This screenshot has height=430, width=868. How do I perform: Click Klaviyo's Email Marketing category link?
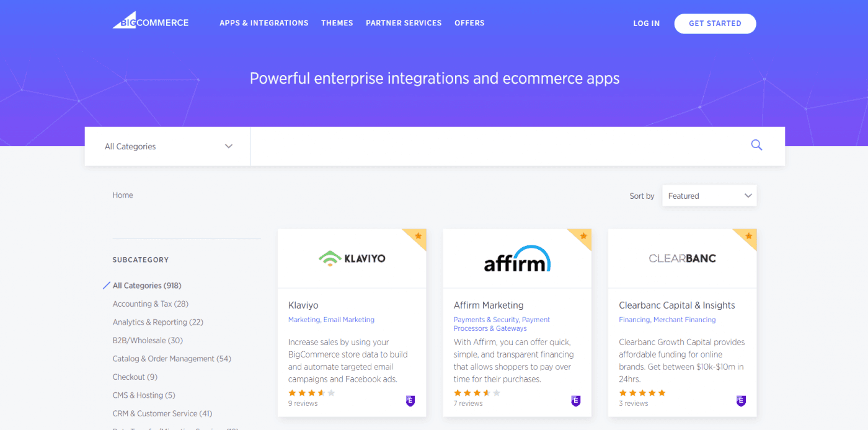(x=349, y=320)
